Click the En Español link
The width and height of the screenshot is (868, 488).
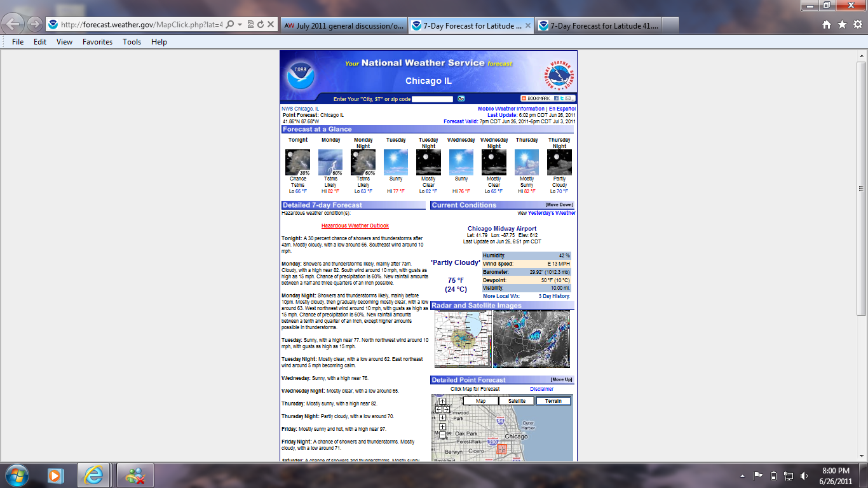[562, 109]
